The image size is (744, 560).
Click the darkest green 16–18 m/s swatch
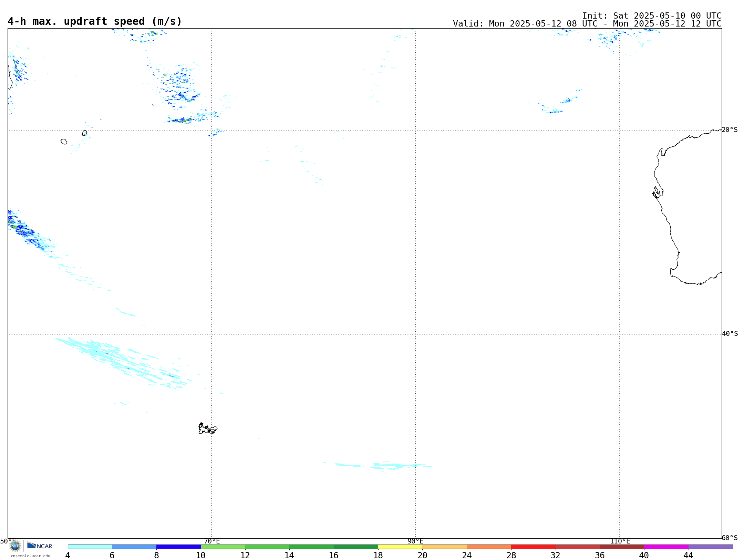pos(356,547)
